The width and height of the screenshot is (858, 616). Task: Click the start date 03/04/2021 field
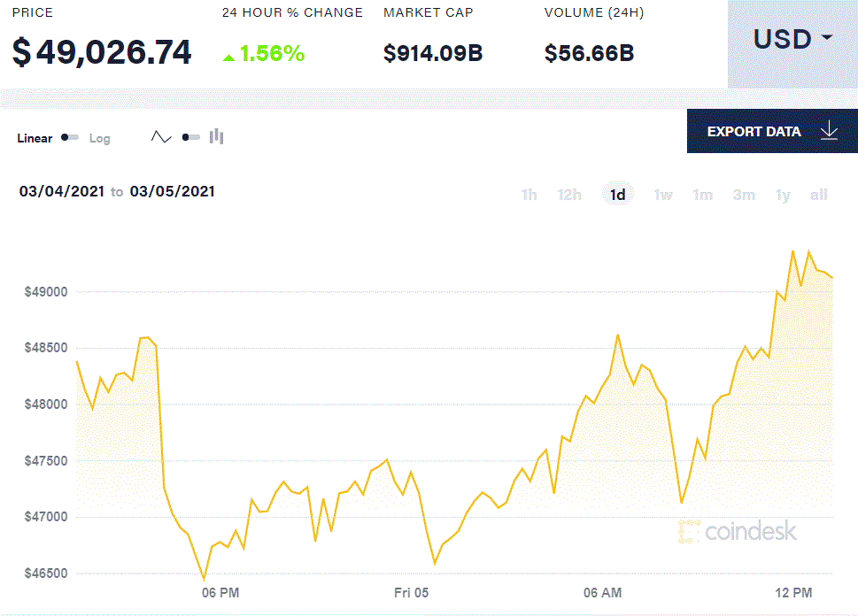coord(61,191)
